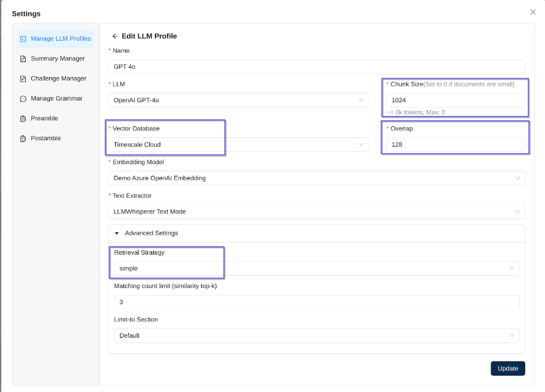
Task: Click the Chunk Size input field
Action: tap(455, 100)
